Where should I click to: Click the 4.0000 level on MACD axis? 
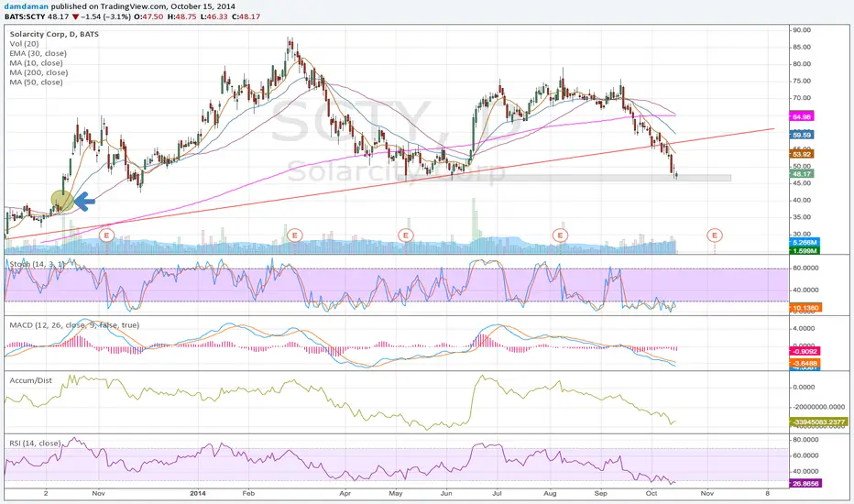(x=804, y=328)
